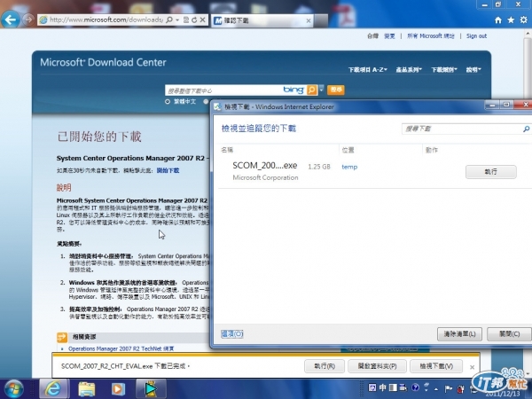The image size is (532, 399).
Task: Open Windows Media Player taskbar icon
Action: pos(118,389)
